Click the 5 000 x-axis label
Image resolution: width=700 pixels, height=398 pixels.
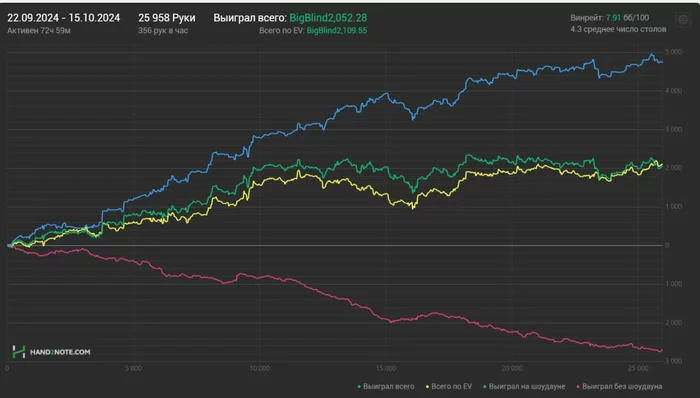pos(133,369)
